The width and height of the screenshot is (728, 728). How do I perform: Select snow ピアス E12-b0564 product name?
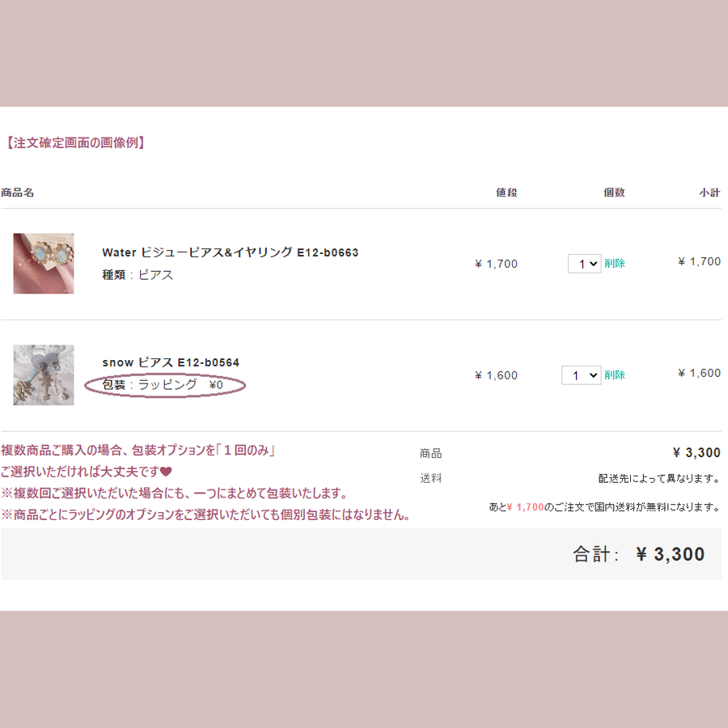tap(171, 362)
